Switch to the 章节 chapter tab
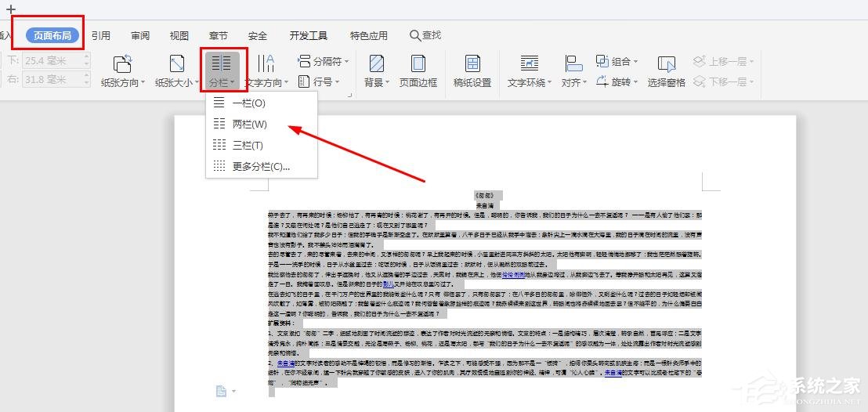Viewport: 868px width, 412px height. [218, 35]
